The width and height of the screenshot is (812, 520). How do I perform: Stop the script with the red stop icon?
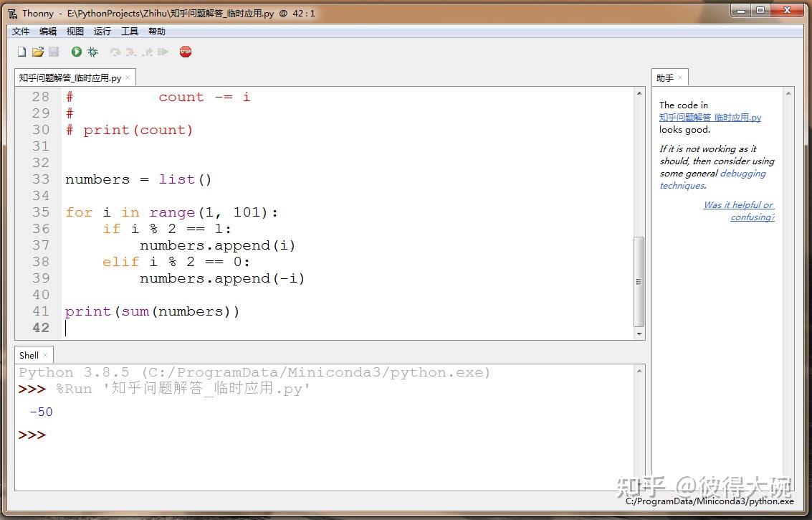(186, 51)
